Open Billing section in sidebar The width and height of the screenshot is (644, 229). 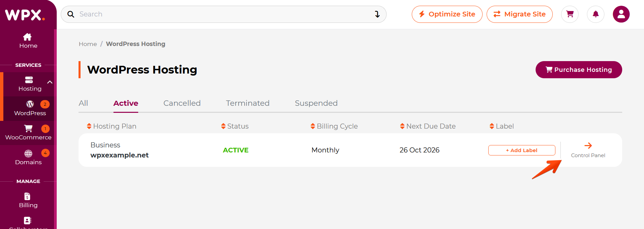click(28, 200)
